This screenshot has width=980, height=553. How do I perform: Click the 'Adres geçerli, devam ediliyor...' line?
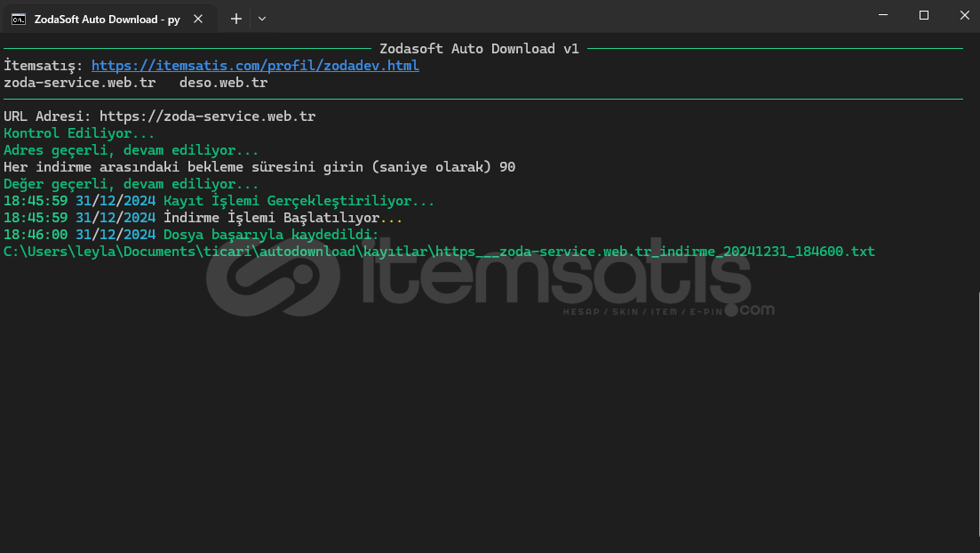pos(131,150)
